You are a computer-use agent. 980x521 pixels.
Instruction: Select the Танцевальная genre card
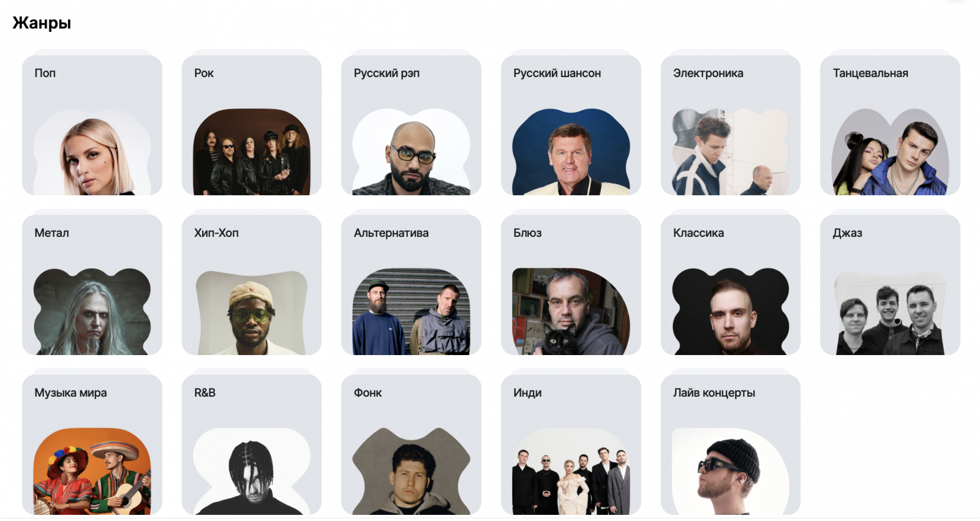(890, 125)
